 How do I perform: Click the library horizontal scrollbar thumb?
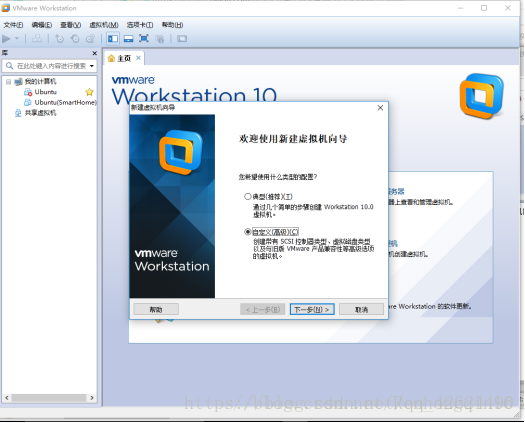tap(49, 398)
